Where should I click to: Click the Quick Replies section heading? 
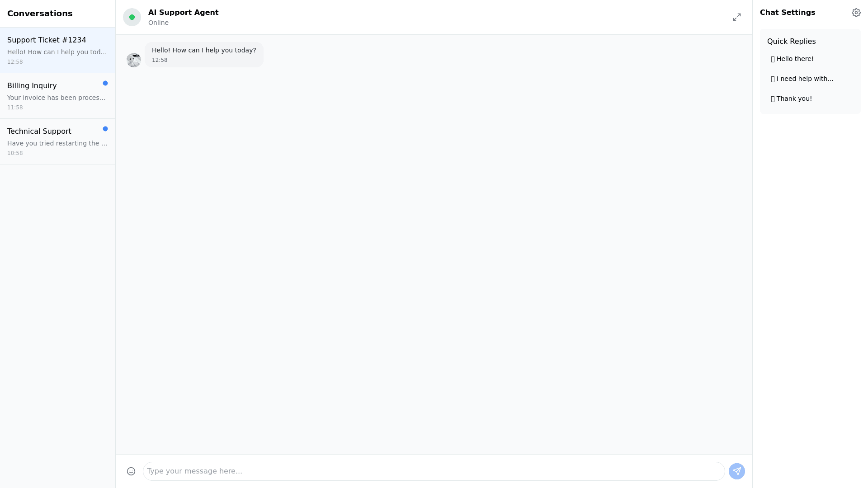point(791,42)
